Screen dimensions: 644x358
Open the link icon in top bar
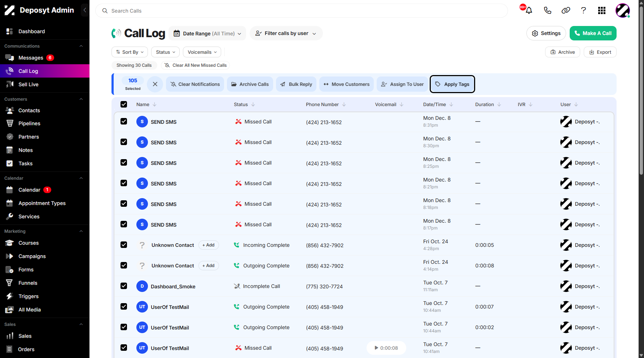pos(566,10)
